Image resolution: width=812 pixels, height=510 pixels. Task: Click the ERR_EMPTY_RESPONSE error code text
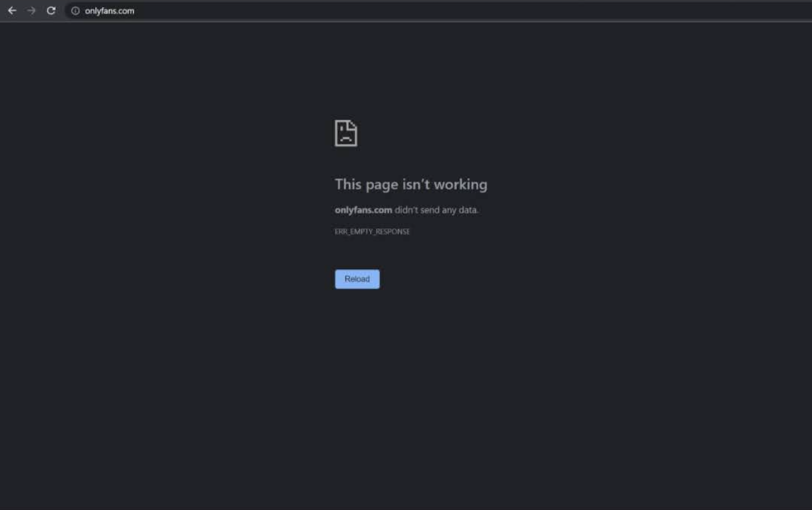(x=372, y=232)
